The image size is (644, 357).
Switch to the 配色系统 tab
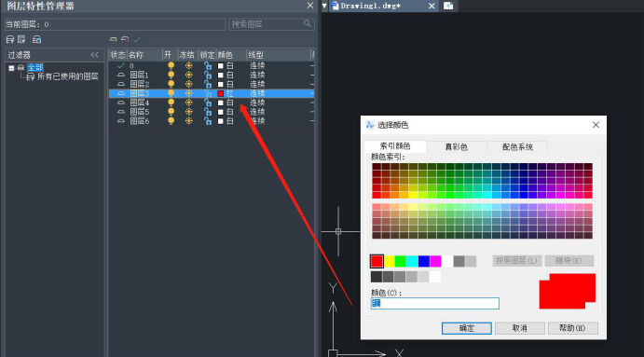tap(517, 146)
